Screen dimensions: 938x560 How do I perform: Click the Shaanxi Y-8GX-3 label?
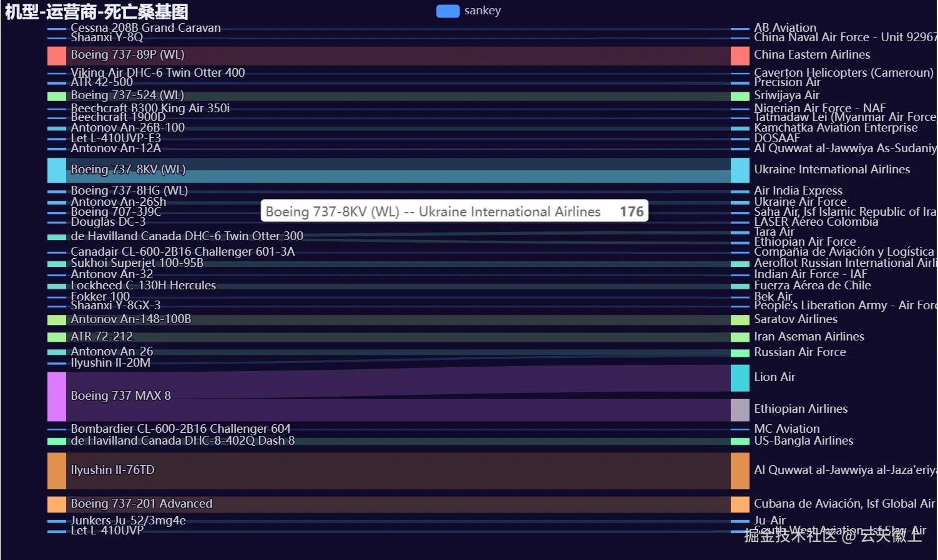116,306
